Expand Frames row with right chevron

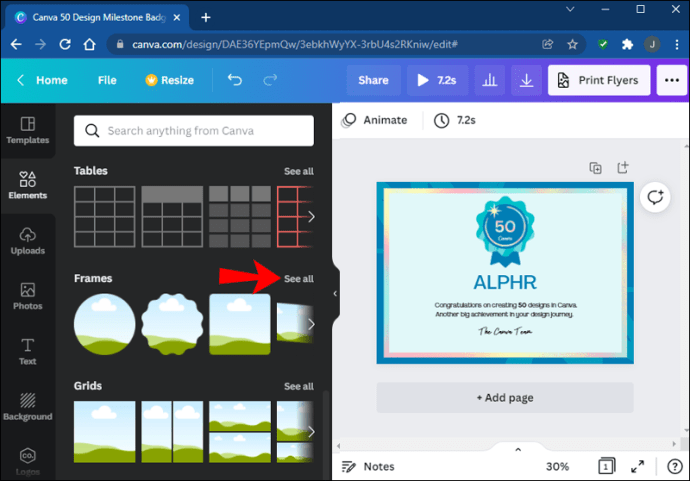311,323
